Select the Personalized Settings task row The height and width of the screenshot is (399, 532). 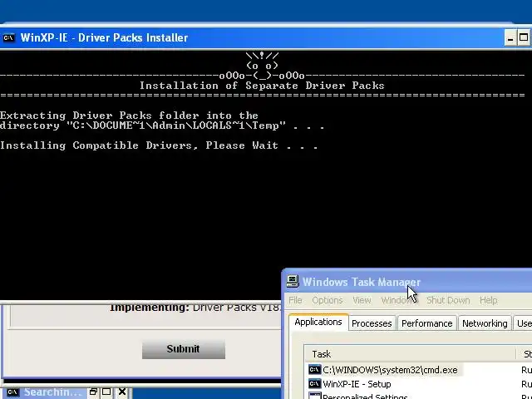tap(418, 396)
